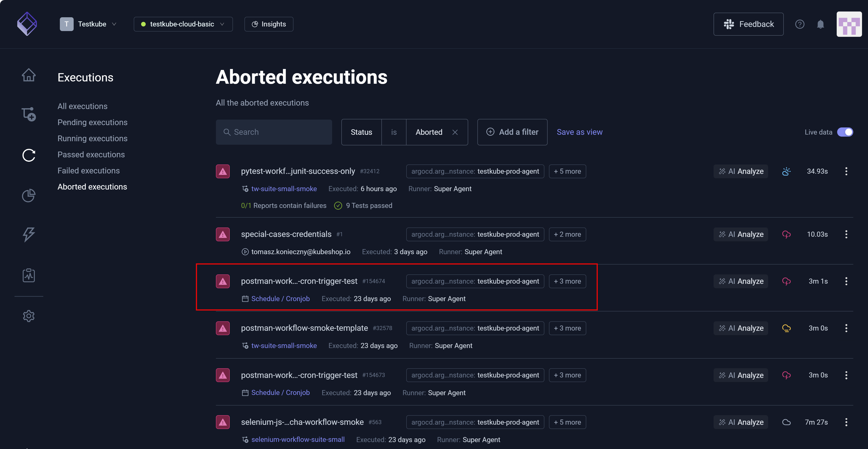The height and width of the screenshot is (449, 868).
Task: Open the Insights pie chart sidebar icon
Action: coord(29,195)
